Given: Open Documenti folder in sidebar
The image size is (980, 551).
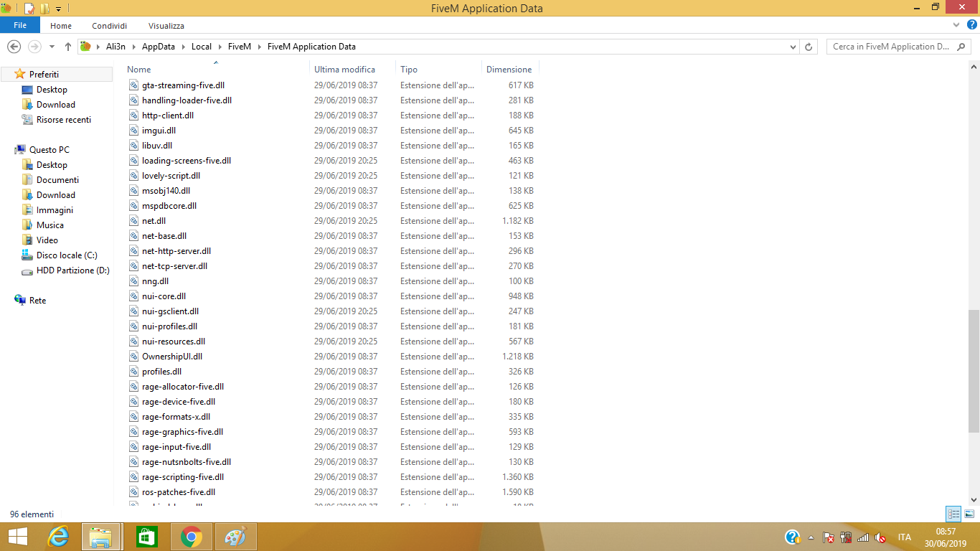Looking at the screenshot, I should 57,180.
